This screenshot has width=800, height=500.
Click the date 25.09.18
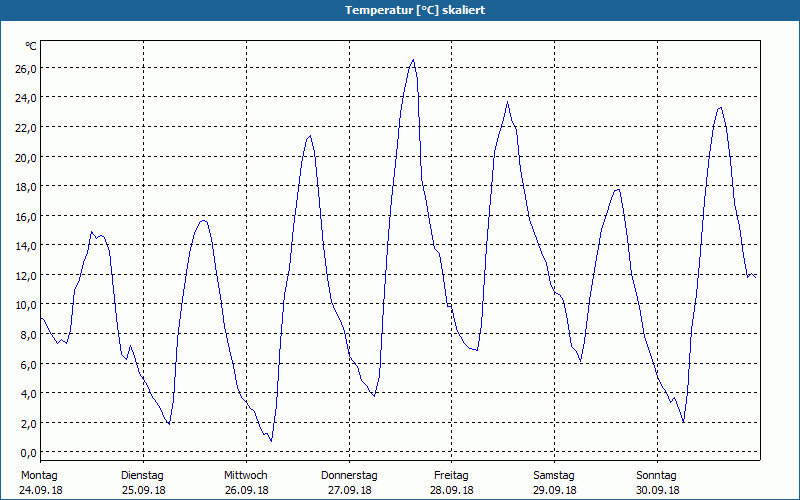(144, 490)
